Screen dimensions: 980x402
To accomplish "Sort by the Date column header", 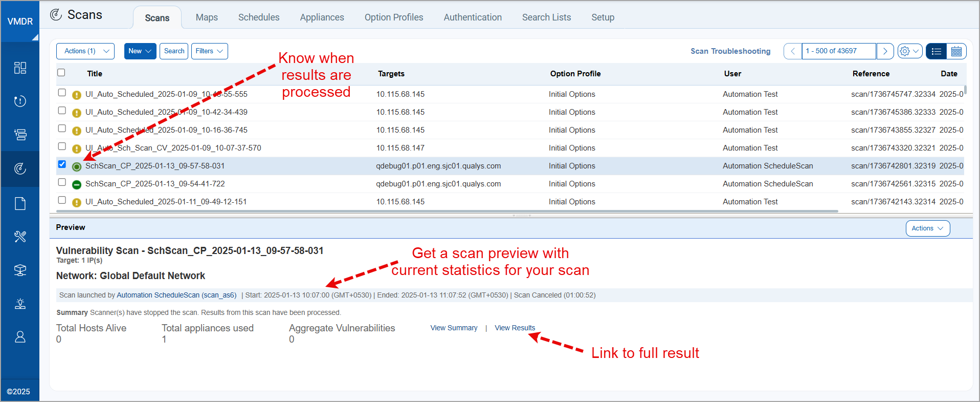I will pyautogui.click(x=949, y=74).
